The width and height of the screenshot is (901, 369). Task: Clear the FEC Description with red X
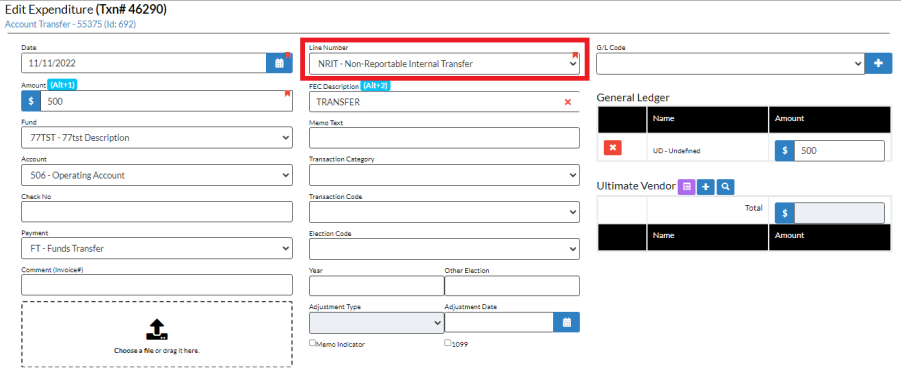[x=568, y=102]
